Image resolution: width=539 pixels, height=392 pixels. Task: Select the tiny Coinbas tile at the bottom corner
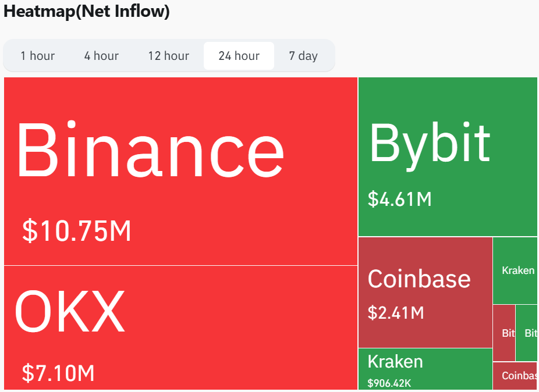[515, 376]
